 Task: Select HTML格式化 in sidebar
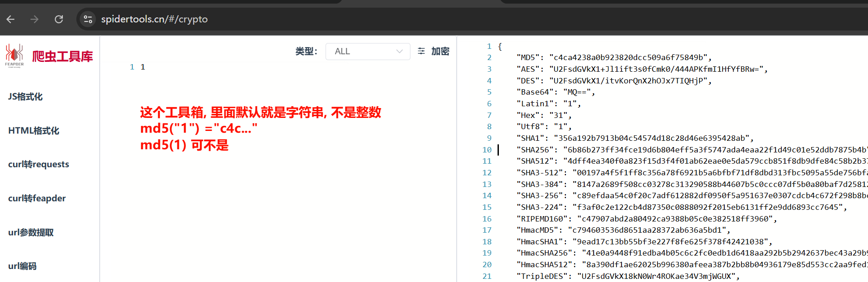(34, 131)
